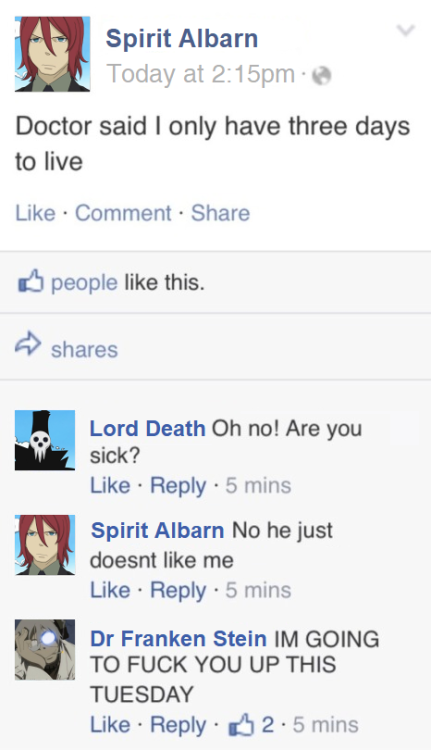Open the post options chevron menu
The height and width of the screenshot is (750, 431).
click(406, 31)
